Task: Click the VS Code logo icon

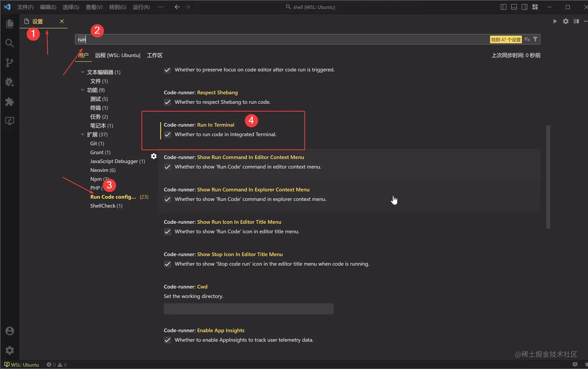Action: click(7, 7)
